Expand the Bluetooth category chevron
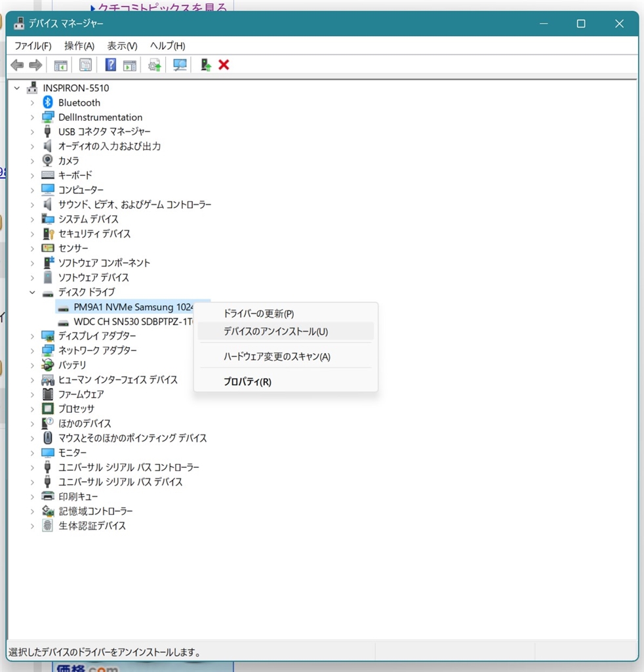This screenshot has width=644, height=672. (x=32, y=103)
